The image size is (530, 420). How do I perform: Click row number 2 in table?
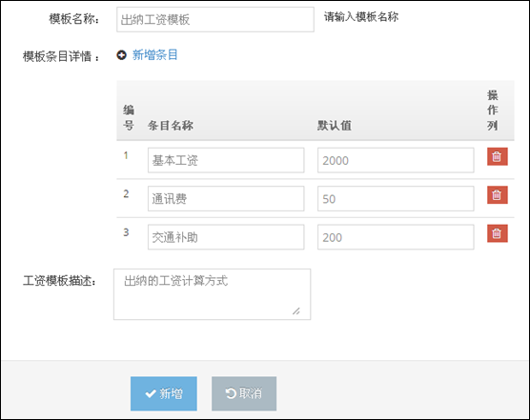[126, 193]
